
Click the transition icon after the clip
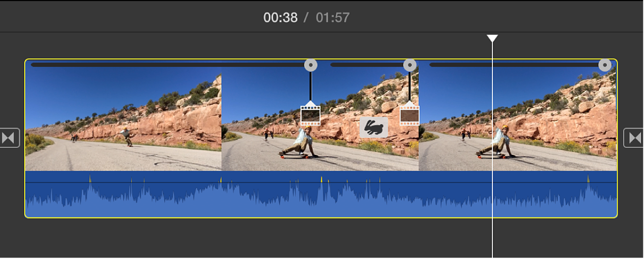point(634,138)
